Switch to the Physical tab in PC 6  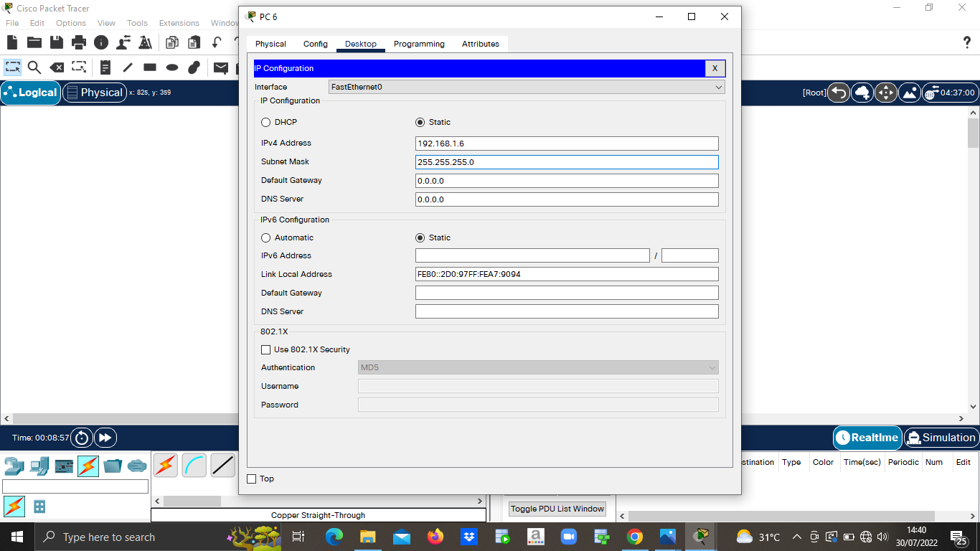click(270, 44)
